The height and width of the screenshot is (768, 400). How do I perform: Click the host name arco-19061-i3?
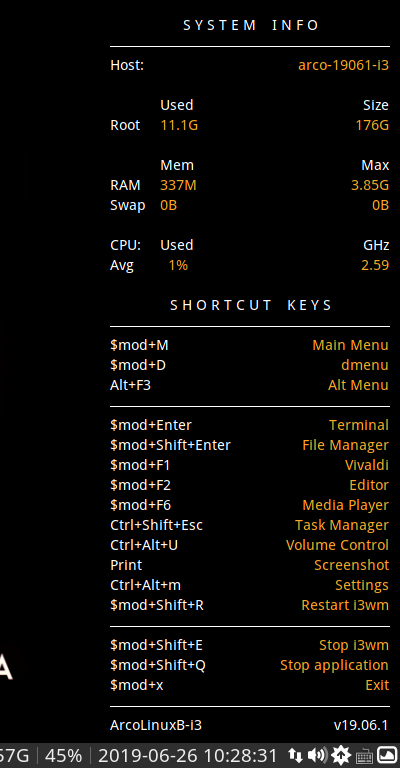pyautogui.click(x=344, y=65)
